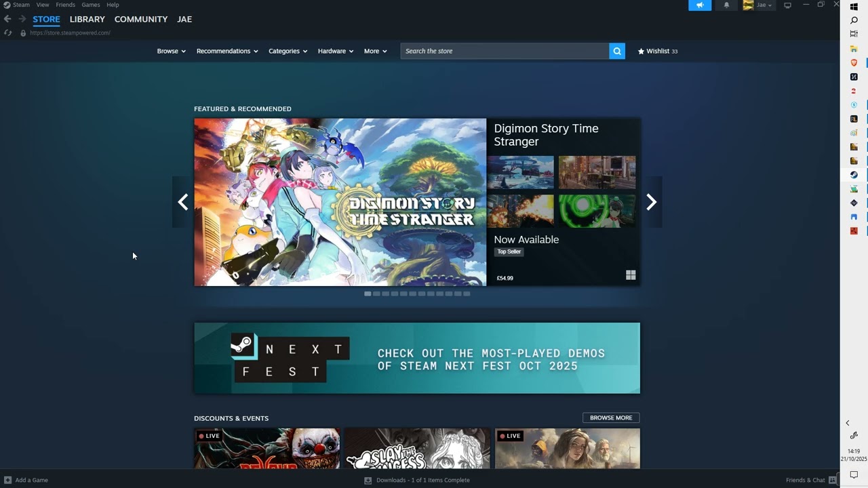Expand the Hardware dropdown

(336, 51)
